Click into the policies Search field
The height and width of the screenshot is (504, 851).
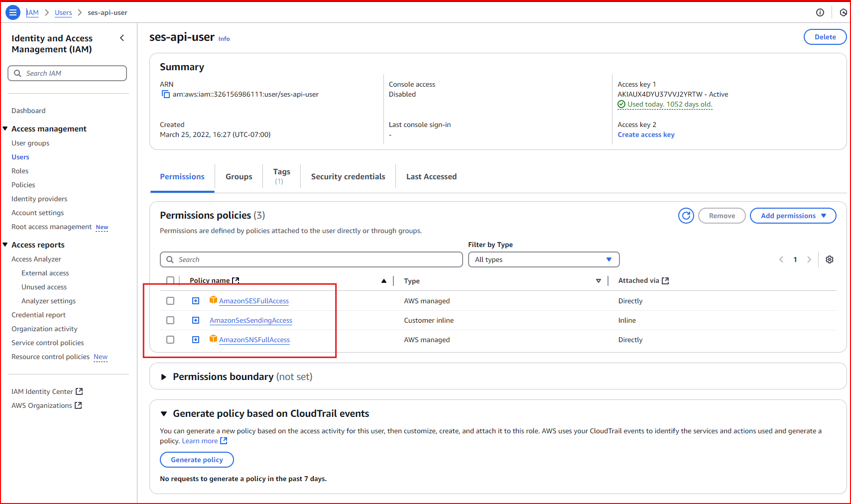(x=311, y=259)
